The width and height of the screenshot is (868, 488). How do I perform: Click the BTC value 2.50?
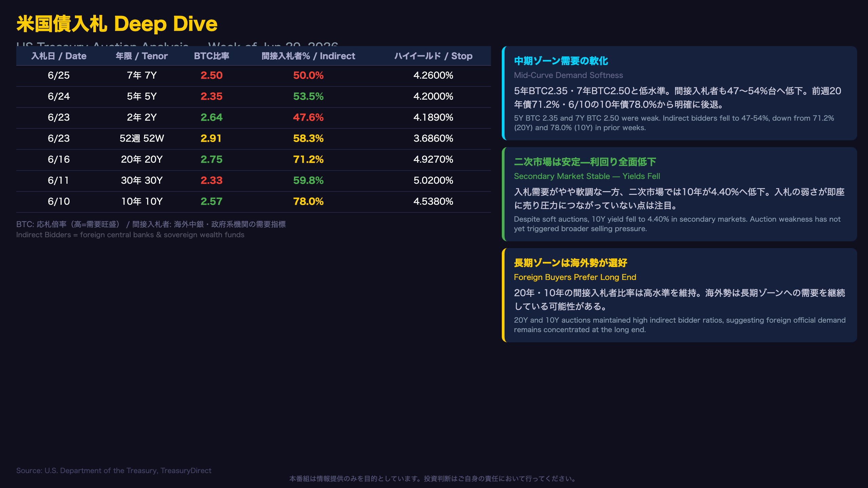tap(212, 75)
